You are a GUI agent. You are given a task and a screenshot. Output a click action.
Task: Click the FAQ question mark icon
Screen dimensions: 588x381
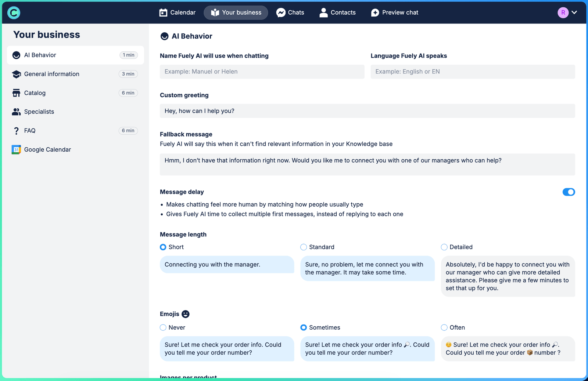16,131
